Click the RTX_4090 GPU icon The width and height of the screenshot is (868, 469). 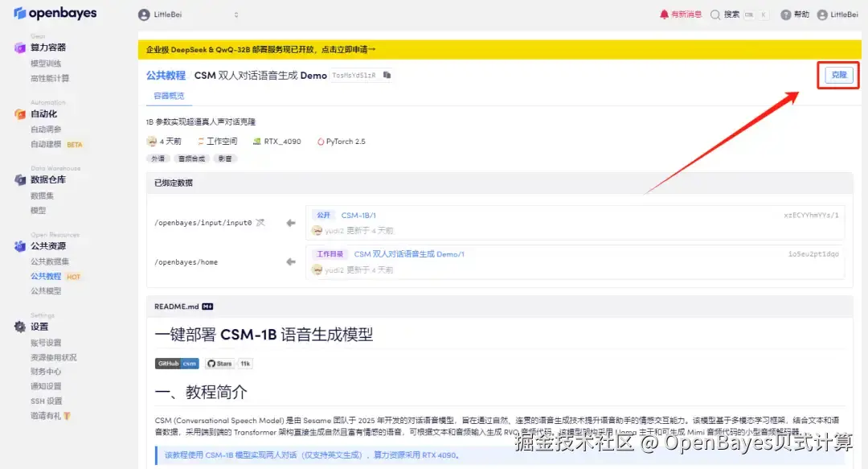[x=257, y=142]
